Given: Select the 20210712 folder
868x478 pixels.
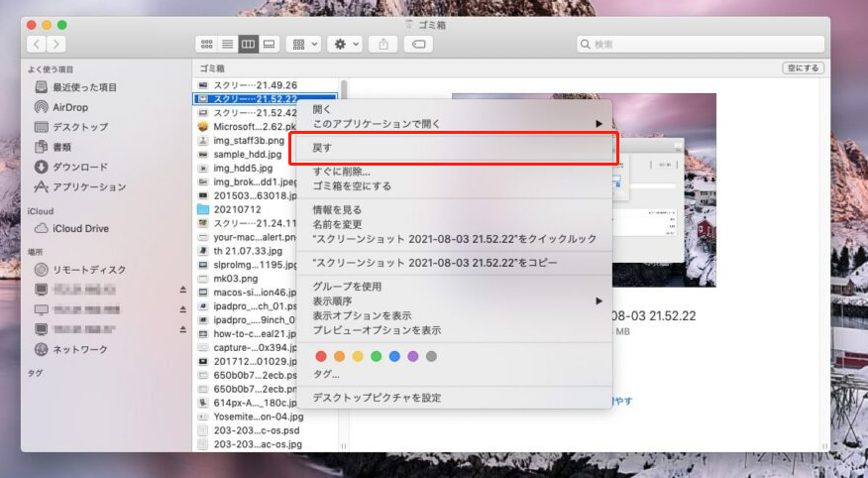Looking at the screenshot, I should click(246, 209).
